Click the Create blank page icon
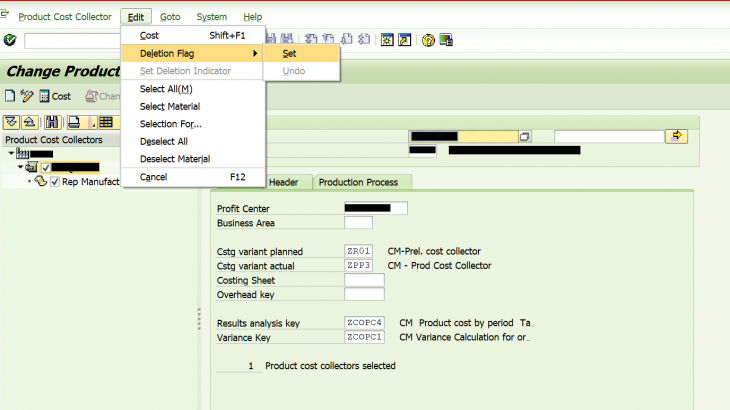This screenshot has height=410, width=730. tap(10, 96)
